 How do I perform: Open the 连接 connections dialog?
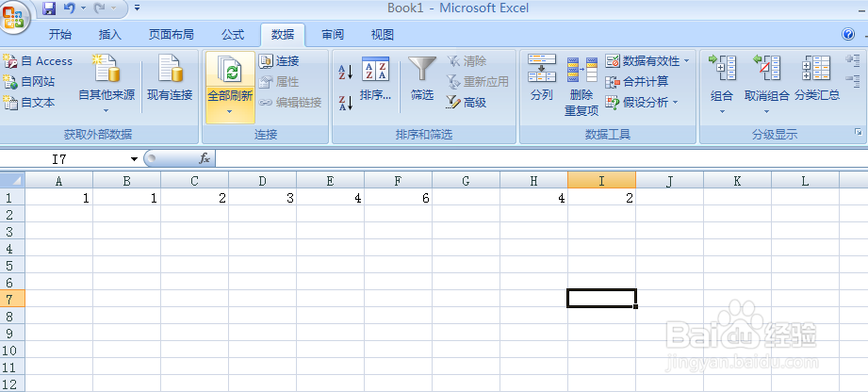(x=280, y=61)
